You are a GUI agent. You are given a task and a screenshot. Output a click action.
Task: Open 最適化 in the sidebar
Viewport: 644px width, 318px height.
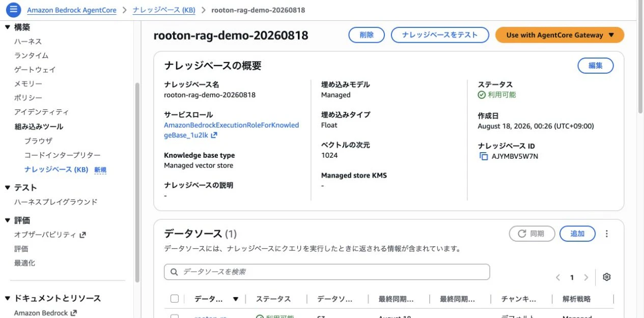point(24,263)
